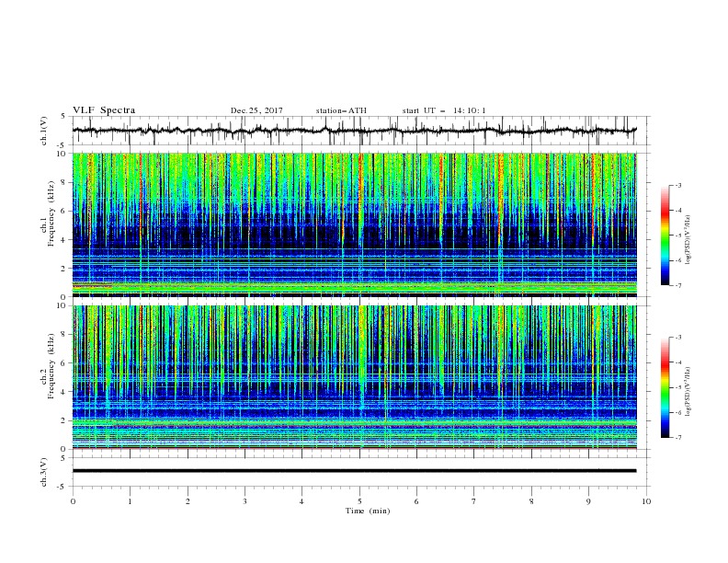Select the 'ch.3(V)' axis label
Viewport: 728px width, 563px height.
pos(44,472)
